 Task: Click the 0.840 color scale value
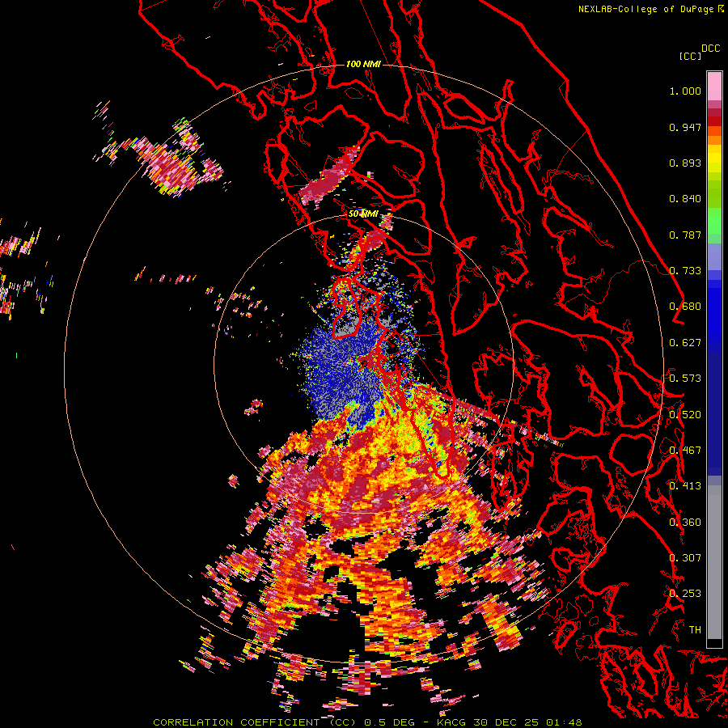pyautogui.click(x=685, y=199)
